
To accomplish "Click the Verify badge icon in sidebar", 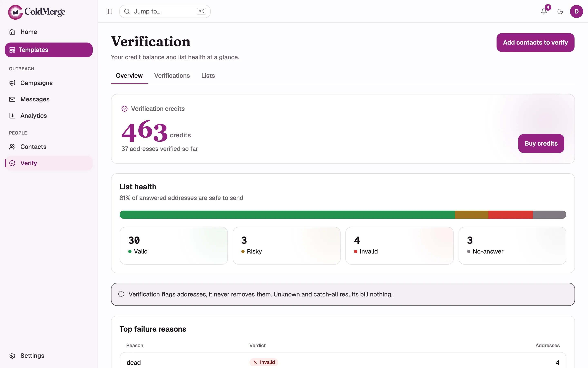I will pyautogui.click(x=12, y=163).
